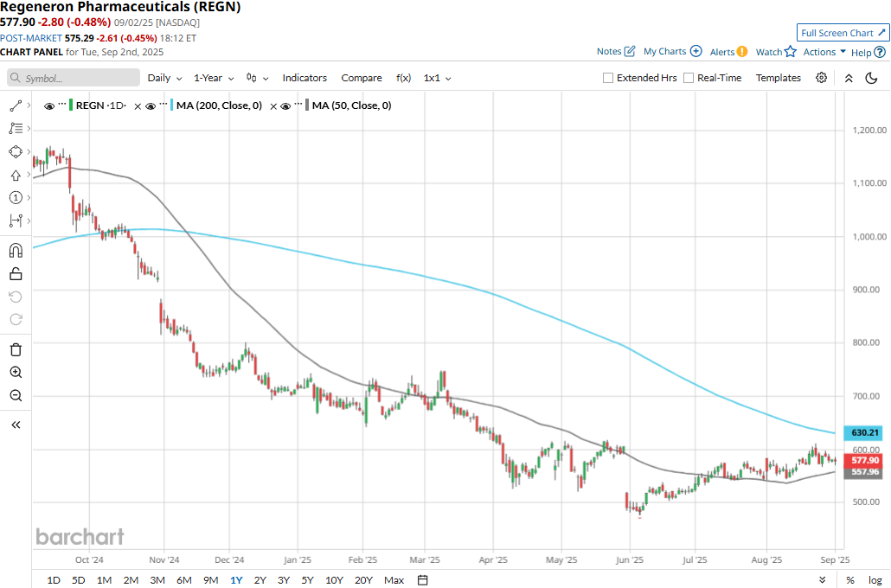Click the zoom in magnifier icon
Viewport: 891px width, 588px height.
(x=16, y=373)
